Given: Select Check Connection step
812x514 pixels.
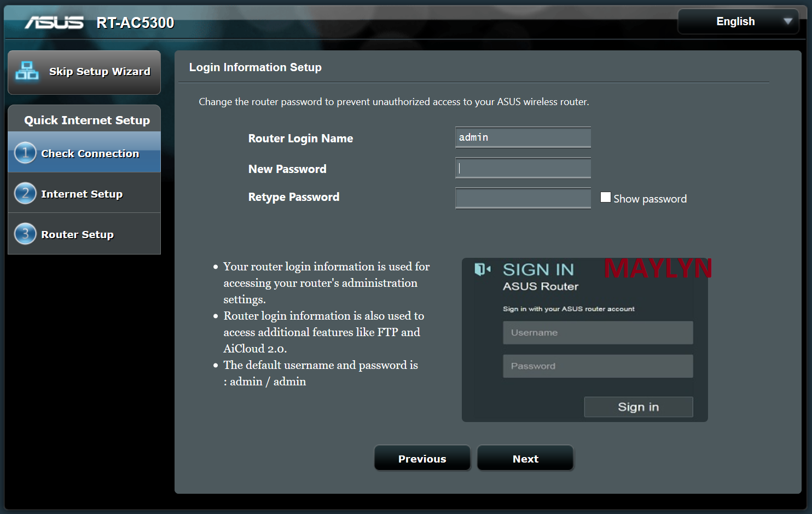Looking at the screenshot, I should pos(90,154).
